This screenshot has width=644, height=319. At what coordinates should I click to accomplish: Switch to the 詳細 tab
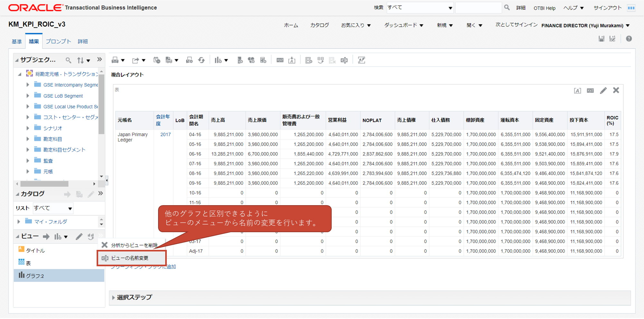pyautogui.click(x=83, y=41)
